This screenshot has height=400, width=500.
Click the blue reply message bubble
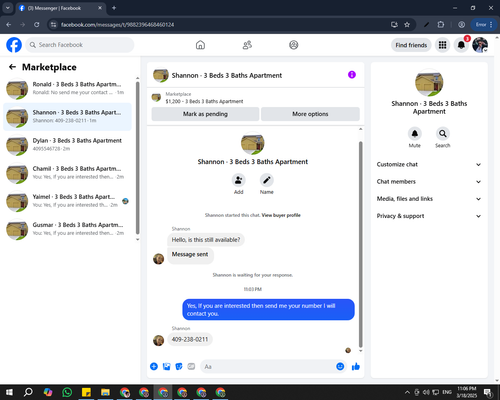coord(268,310)
